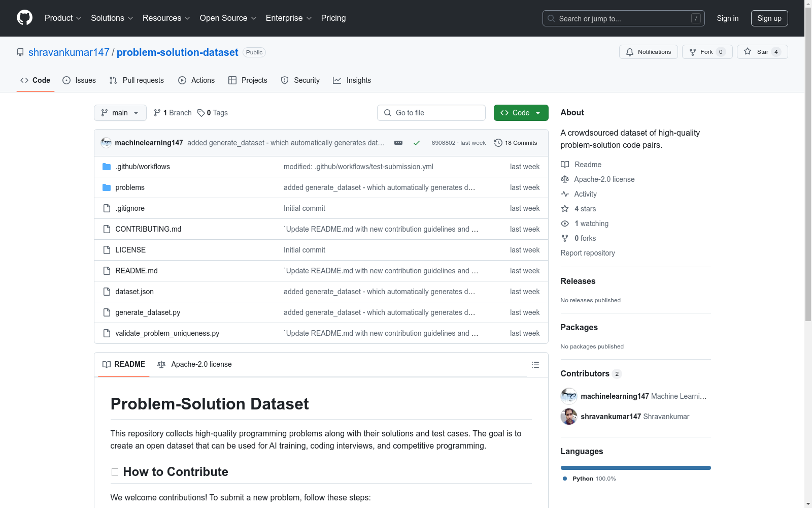Viewport: 812px width, 508px height.
Task: Expand the Product menu
Action: [63, 18]
